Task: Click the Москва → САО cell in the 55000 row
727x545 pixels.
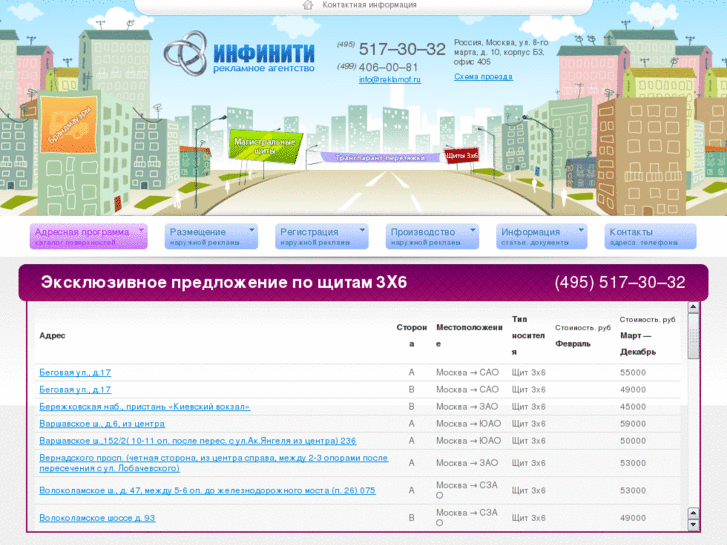Action: point(467,372)
